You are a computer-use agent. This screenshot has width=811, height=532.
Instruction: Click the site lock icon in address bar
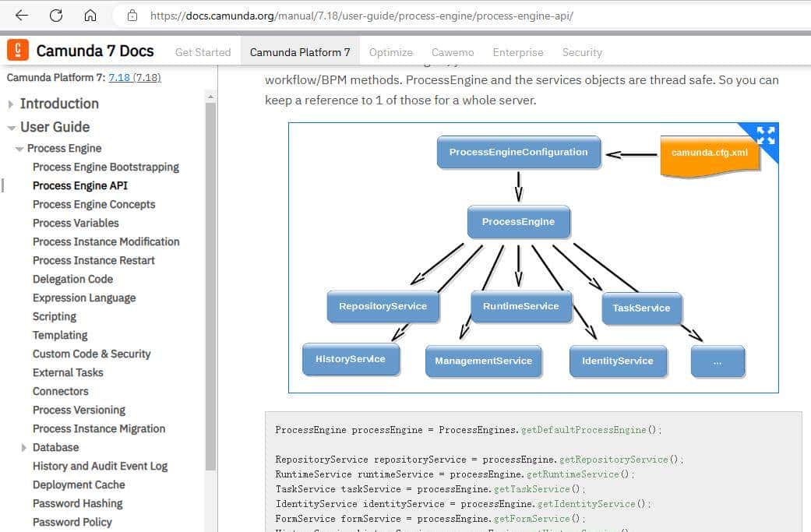132,16
